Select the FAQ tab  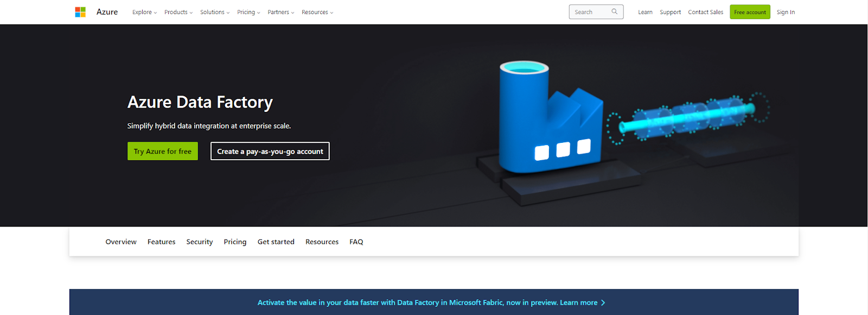point(356,242)
